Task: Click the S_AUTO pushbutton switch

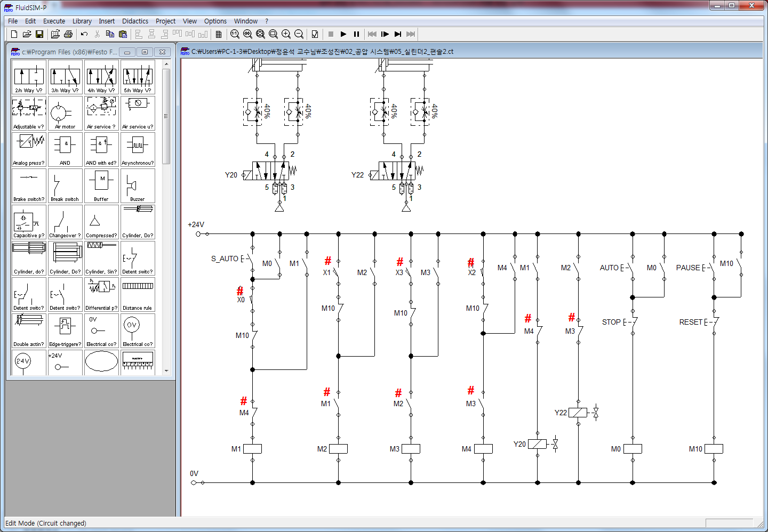Action: point(248,260)
